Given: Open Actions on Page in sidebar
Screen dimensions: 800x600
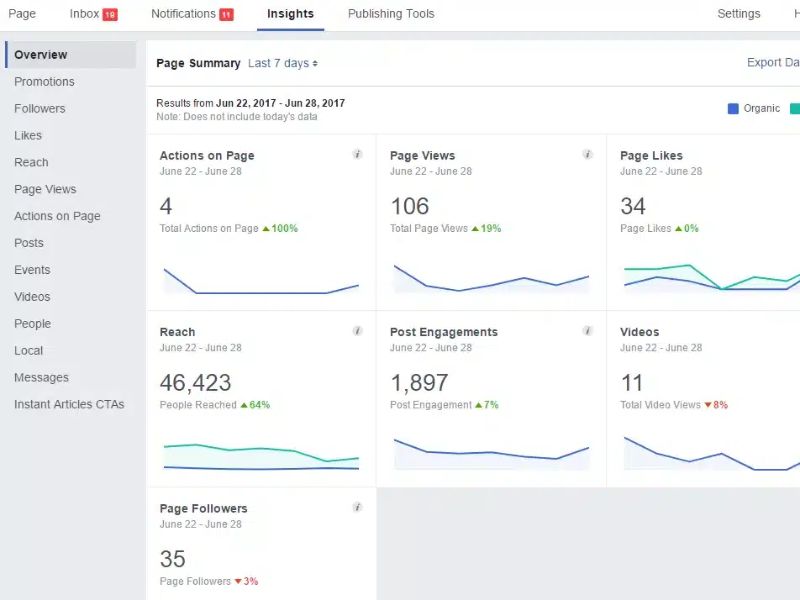Looking at the screenshot, I should 57,216.
